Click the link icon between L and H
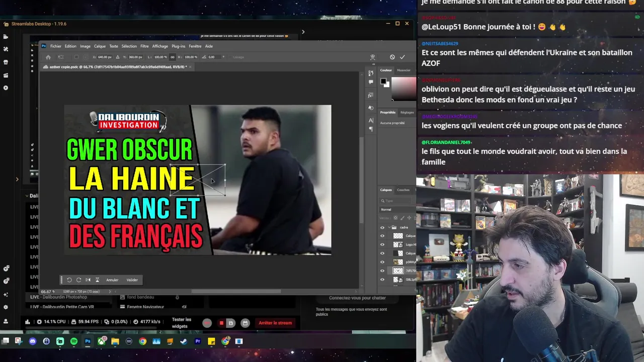 click(173, 57)
